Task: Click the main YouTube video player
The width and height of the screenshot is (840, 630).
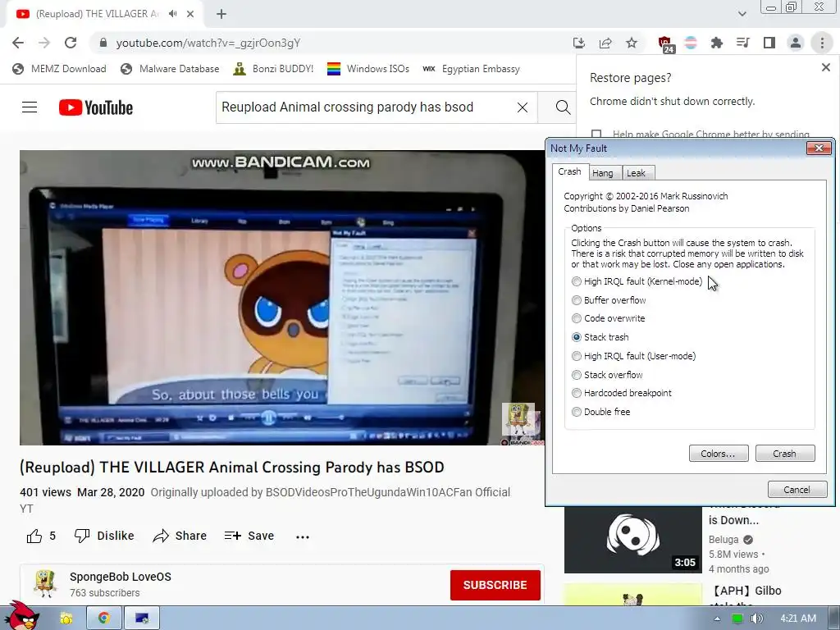Action: click(x=282, y=298)
